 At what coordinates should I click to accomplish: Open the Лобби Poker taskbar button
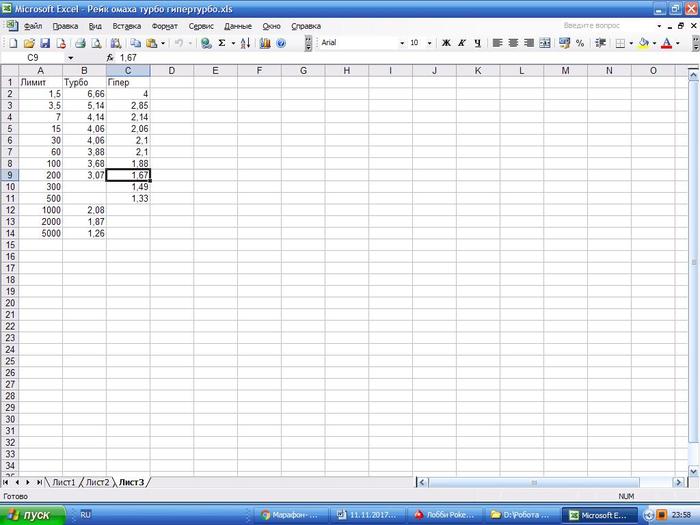(445, 515)
